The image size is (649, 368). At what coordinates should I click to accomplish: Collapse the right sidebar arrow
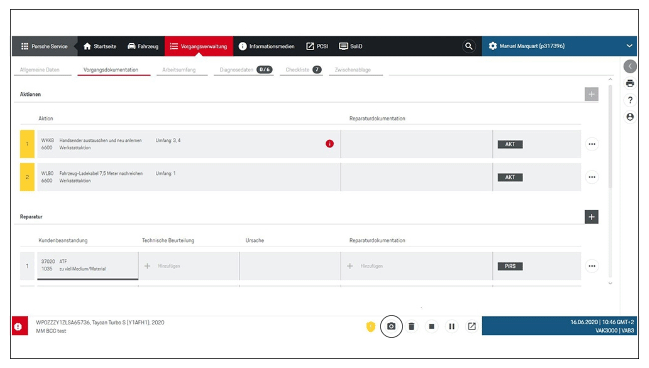(x=630, y=66)
